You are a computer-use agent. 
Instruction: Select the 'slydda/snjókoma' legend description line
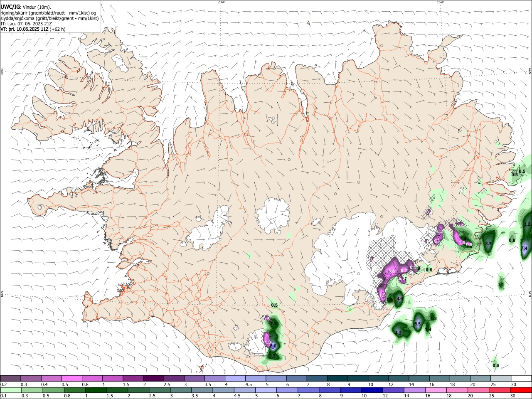(x=50, y=18)
